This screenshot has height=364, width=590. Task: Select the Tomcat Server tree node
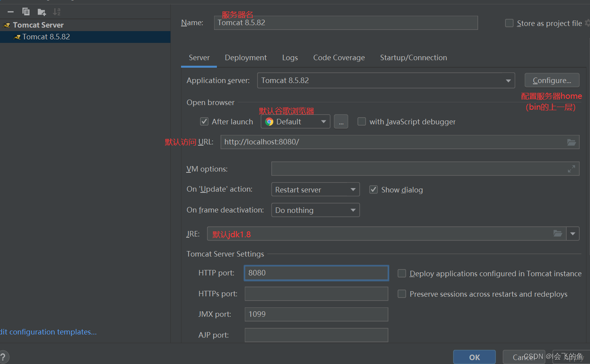click(85, 25)
